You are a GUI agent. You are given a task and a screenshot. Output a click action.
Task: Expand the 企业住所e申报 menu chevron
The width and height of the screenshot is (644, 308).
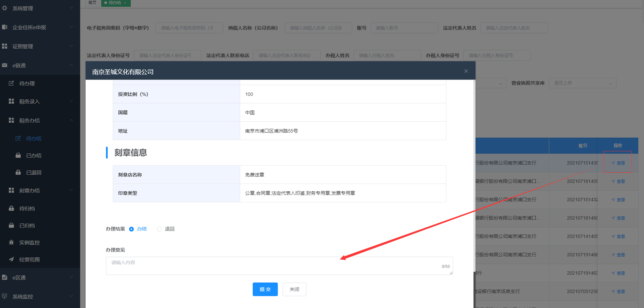pyautogui.click(x=71, y=27)
